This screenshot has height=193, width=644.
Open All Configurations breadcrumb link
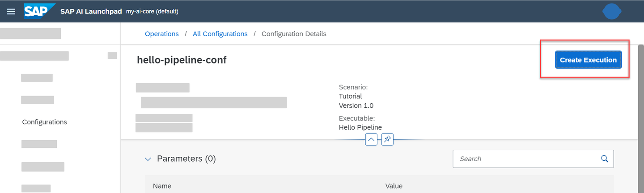coord(220,34)
